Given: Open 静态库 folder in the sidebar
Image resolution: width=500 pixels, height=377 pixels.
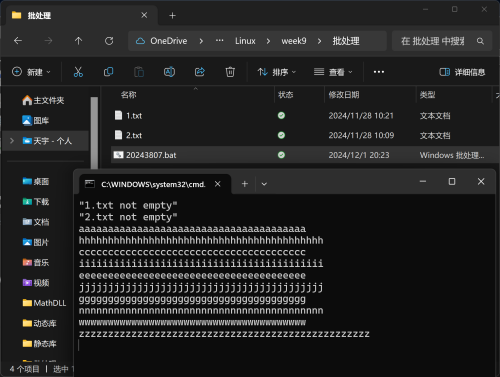Looking at the screenshot, I should [39, 343].
